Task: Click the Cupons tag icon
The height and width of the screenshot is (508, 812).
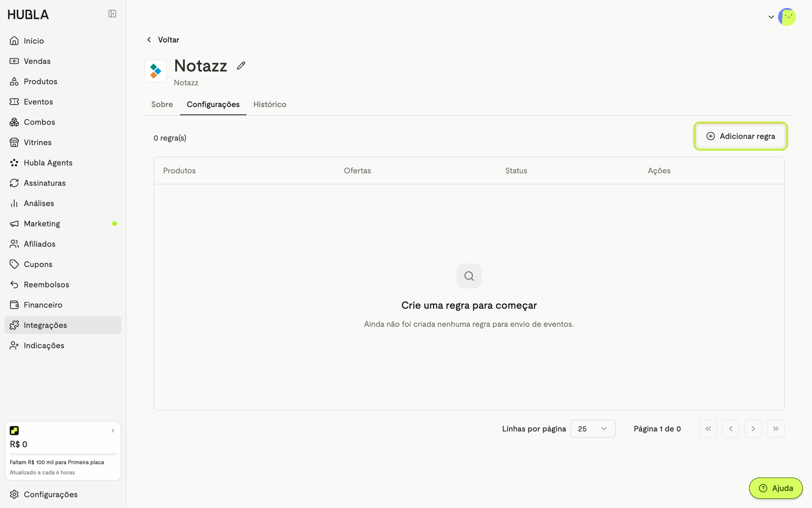Action: (14, 264)
